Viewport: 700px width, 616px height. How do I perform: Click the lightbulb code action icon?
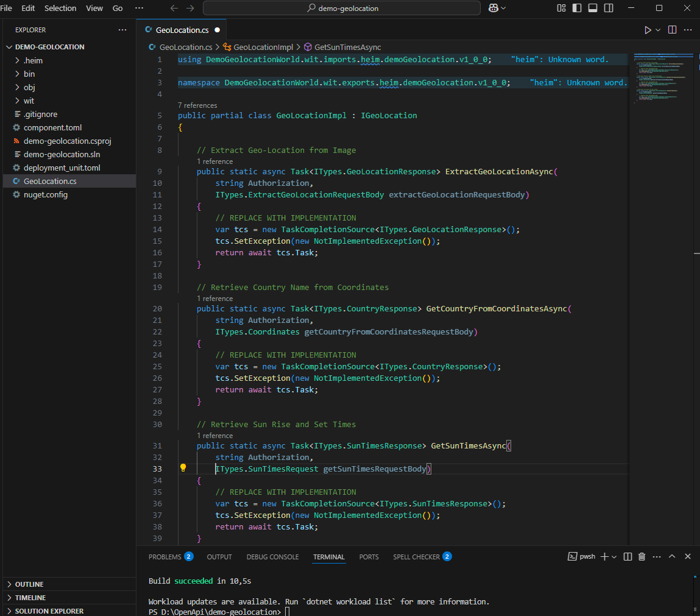[183, 469]
